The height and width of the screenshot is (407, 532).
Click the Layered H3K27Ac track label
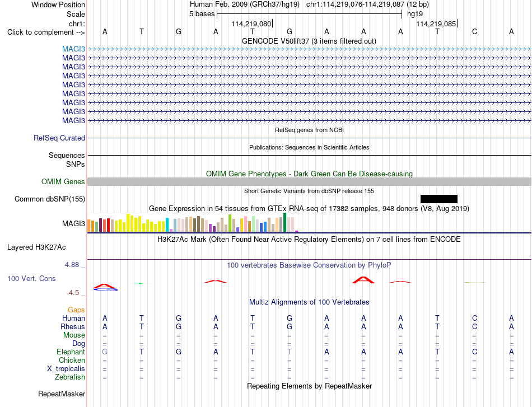tap(36, 247)
